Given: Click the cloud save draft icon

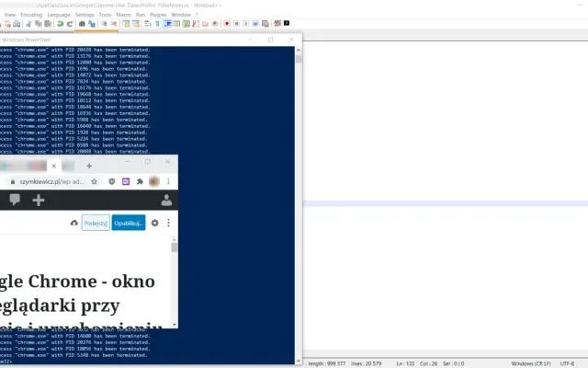Looking at the screenshot, I should coord(74,223).
